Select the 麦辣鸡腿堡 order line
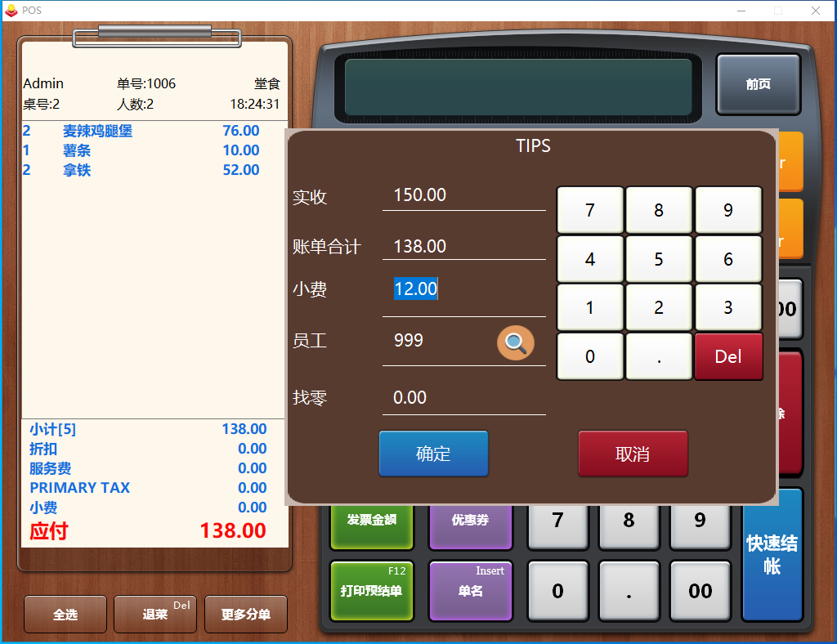This screenshot has width=837, height=644. click(x=97, y=131)
